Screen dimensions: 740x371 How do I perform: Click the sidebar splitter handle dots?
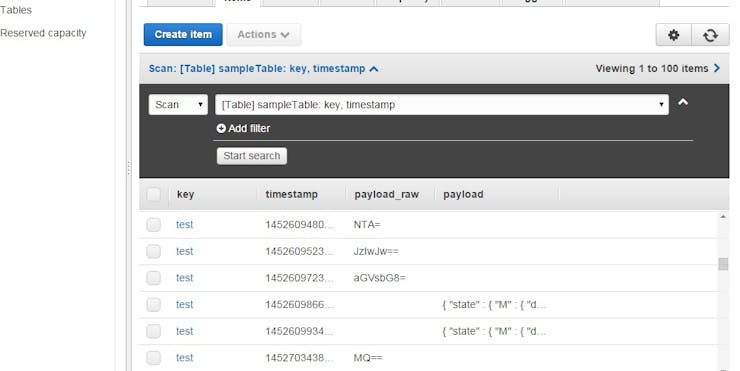[128, 169]
